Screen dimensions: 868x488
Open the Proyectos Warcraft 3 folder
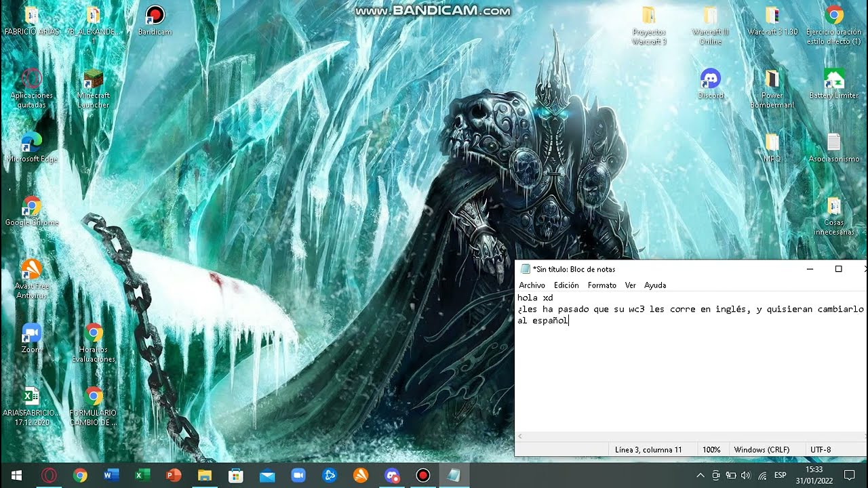[x=649, y=24]
